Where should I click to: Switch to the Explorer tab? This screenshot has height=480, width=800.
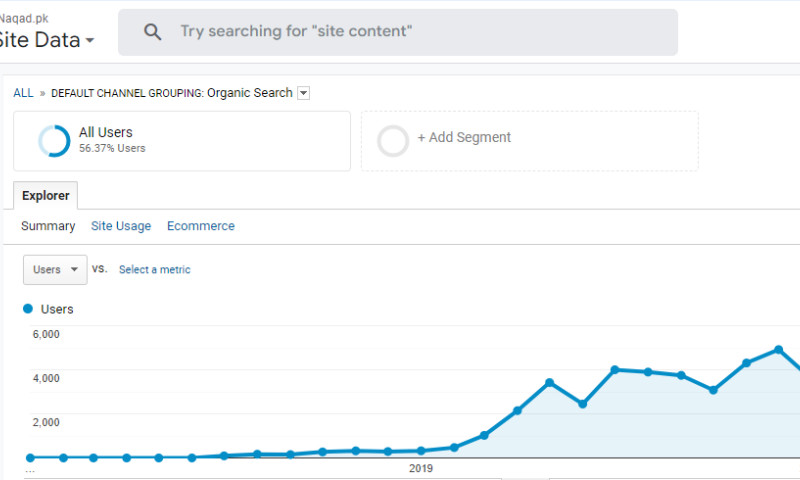point(45,195)
